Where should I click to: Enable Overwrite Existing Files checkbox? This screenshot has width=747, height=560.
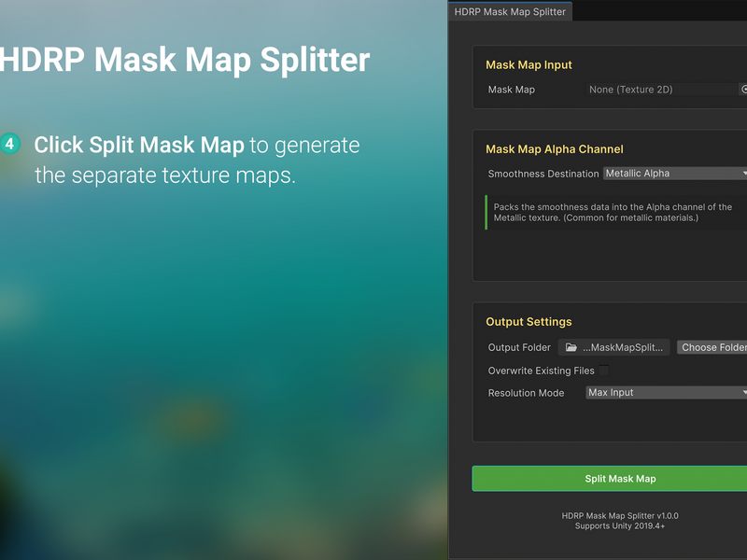(x=603, y=371)
